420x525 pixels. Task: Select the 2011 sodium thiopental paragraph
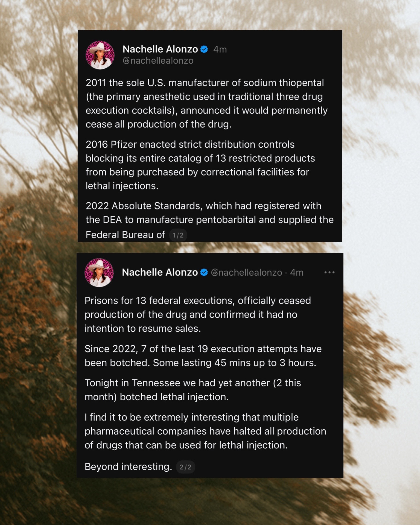pyautogui.click(x=206, y=103)
